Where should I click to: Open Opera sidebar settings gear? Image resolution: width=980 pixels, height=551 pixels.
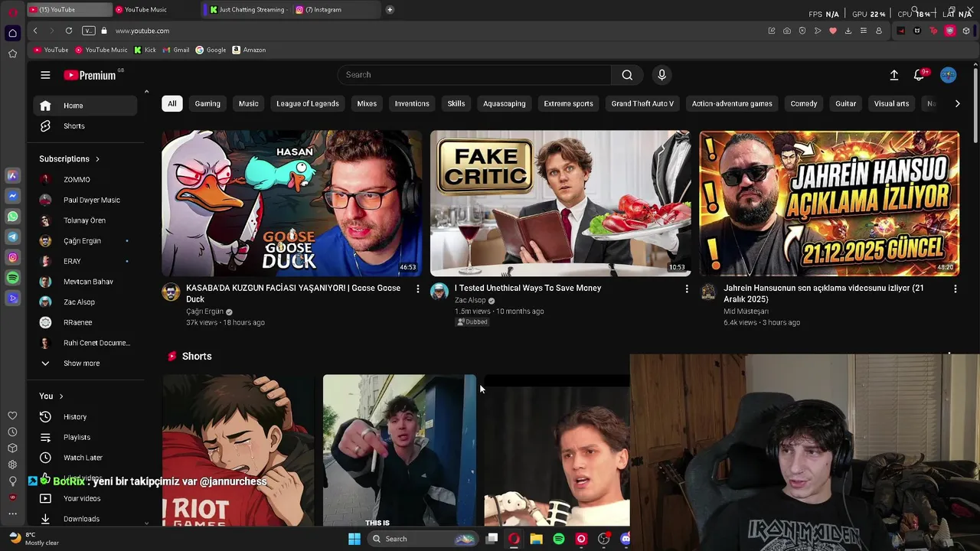click(12, 465)
